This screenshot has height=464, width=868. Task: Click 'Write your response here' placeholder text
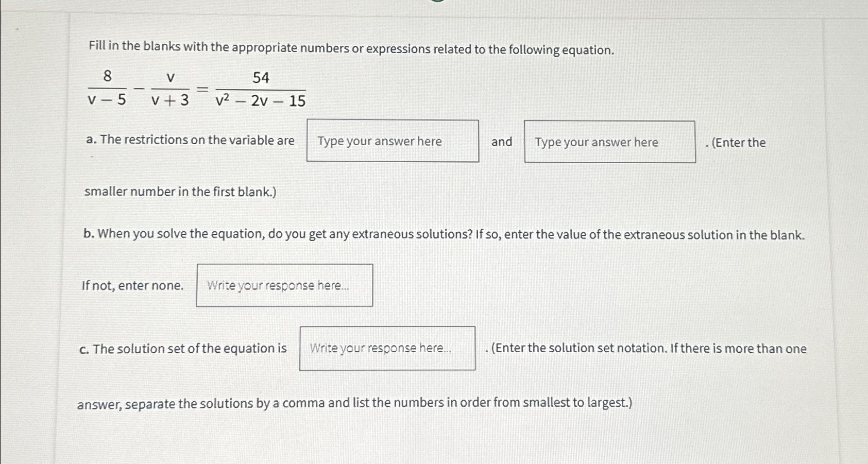click(277, 285)
